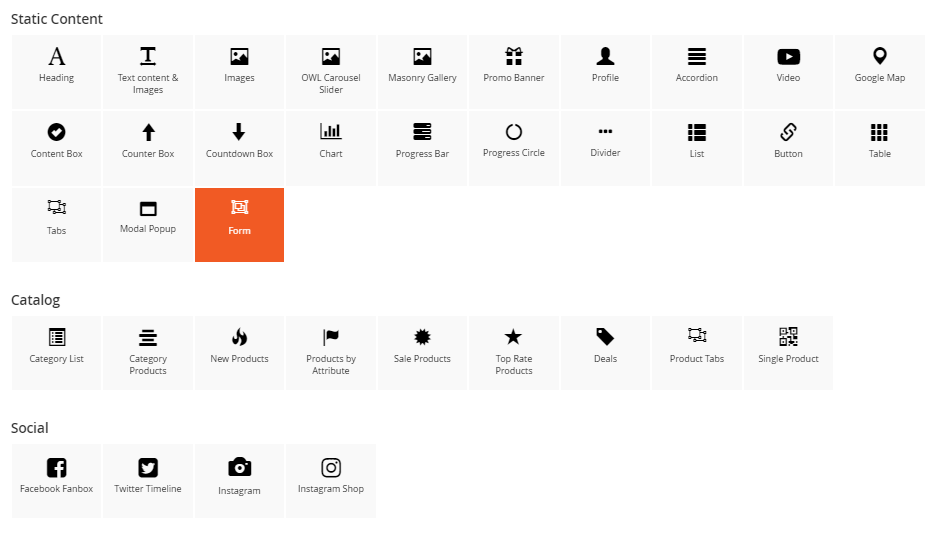Select the Countdown Box element

(239, 147)
